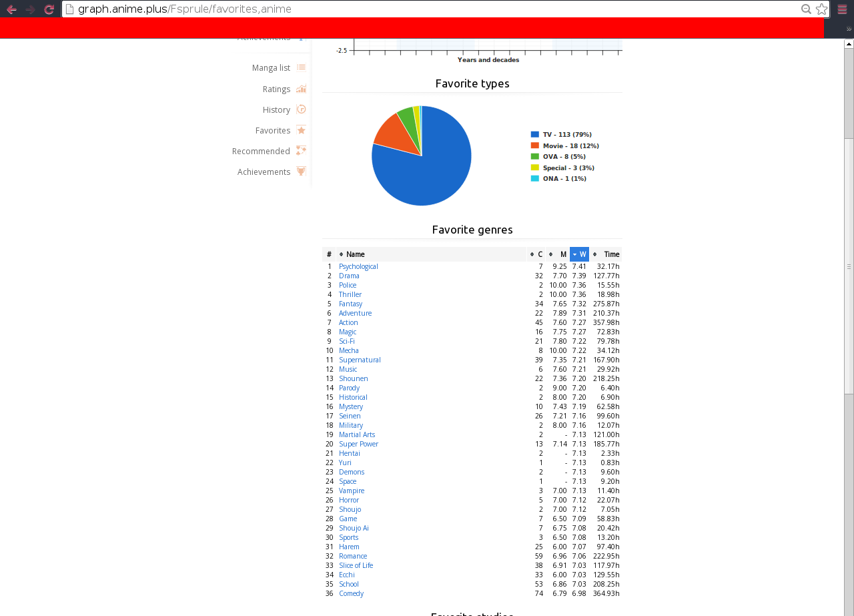Click the yellow Special legend swatch
The height and width of the screenshot is (616, 854).
[534, 168]
